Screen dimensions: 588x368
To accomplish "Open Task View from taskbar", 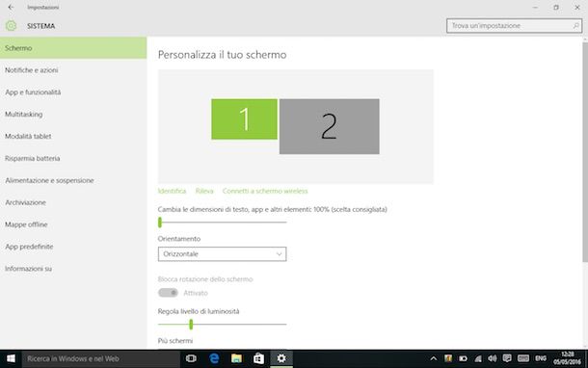I will coord(191,358).
